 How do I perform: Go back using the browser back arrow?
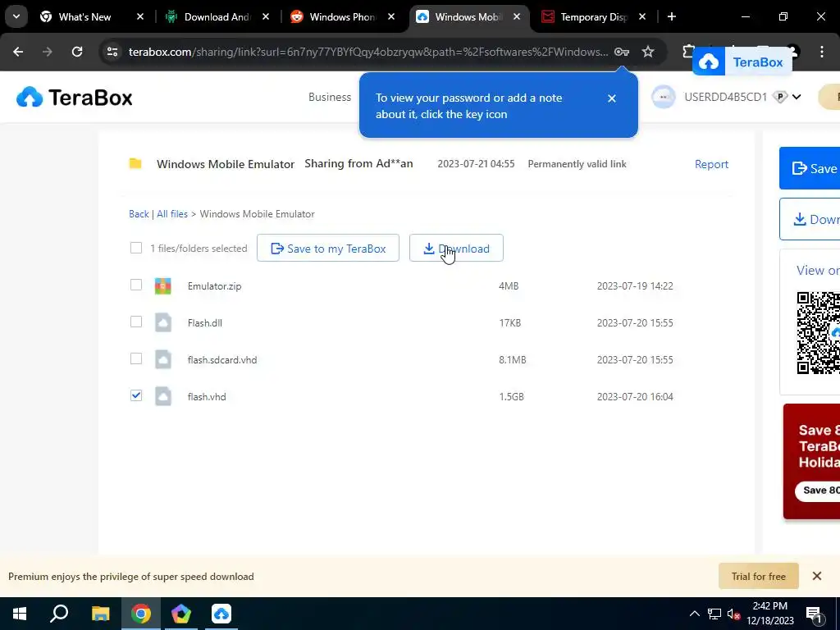click(18, 52)
